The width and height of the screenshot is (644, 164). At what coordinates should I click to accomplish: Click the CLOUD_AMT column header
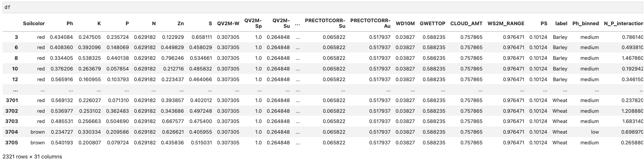pos(466,23)
